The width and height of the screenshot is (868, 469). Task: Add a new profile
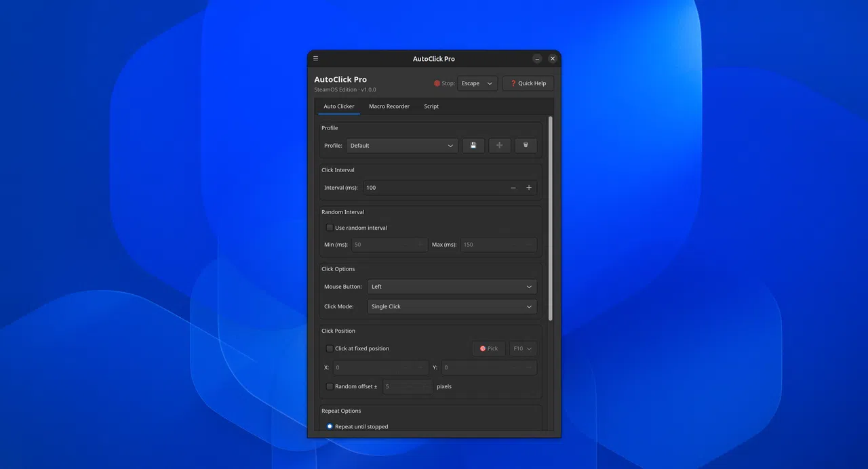[x=499, y=146]
